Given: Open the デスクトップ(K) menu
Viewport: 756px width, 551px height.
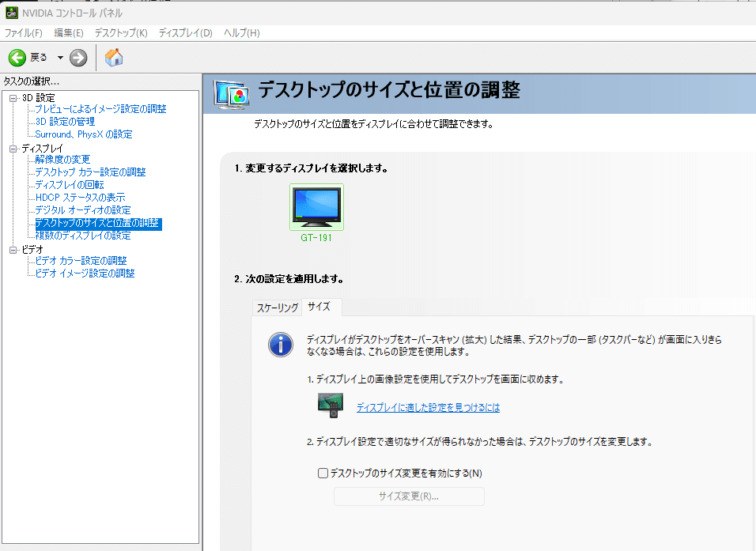Looking at the screenshot, I should point(121,32).
